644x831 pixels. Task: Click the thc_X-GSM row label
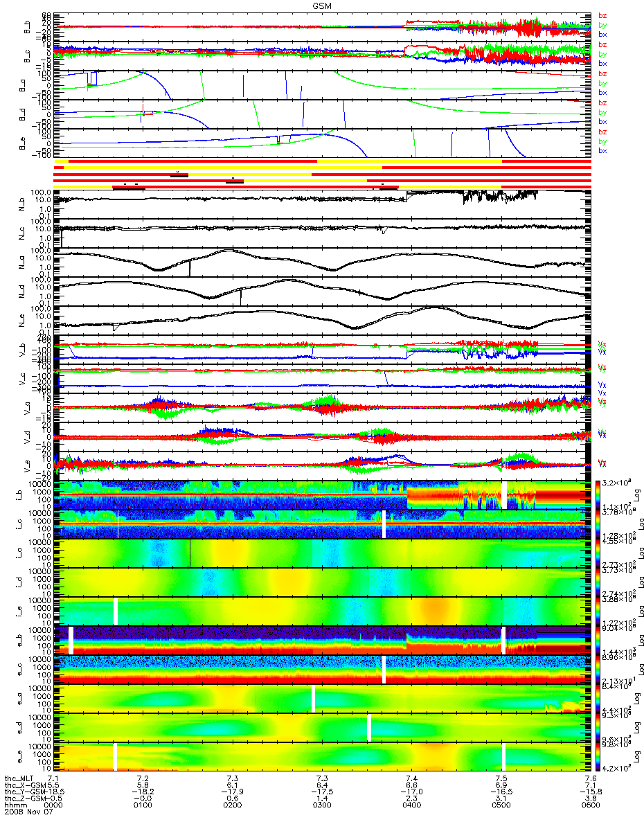(x=24, y=785)
